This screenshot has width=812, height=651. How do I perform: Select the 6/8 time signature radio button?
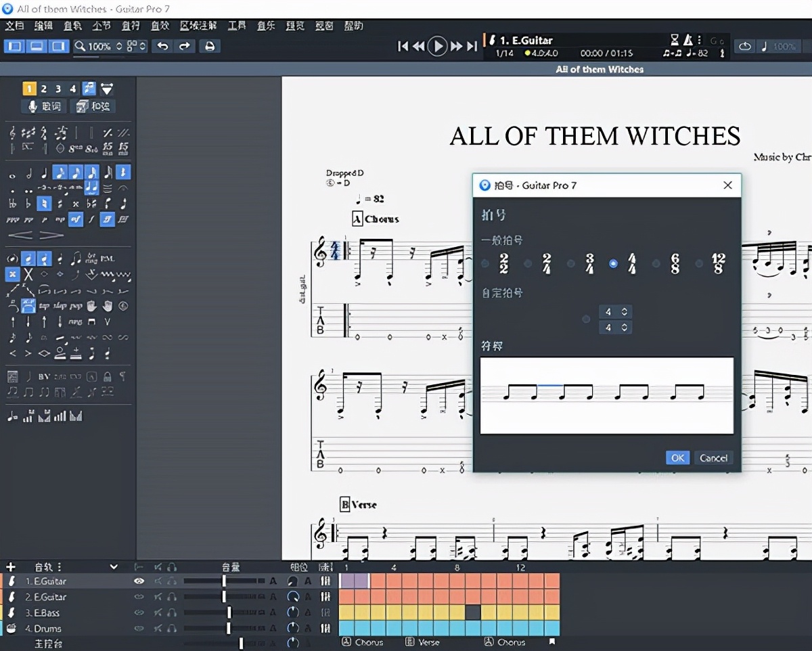(656, 264)
